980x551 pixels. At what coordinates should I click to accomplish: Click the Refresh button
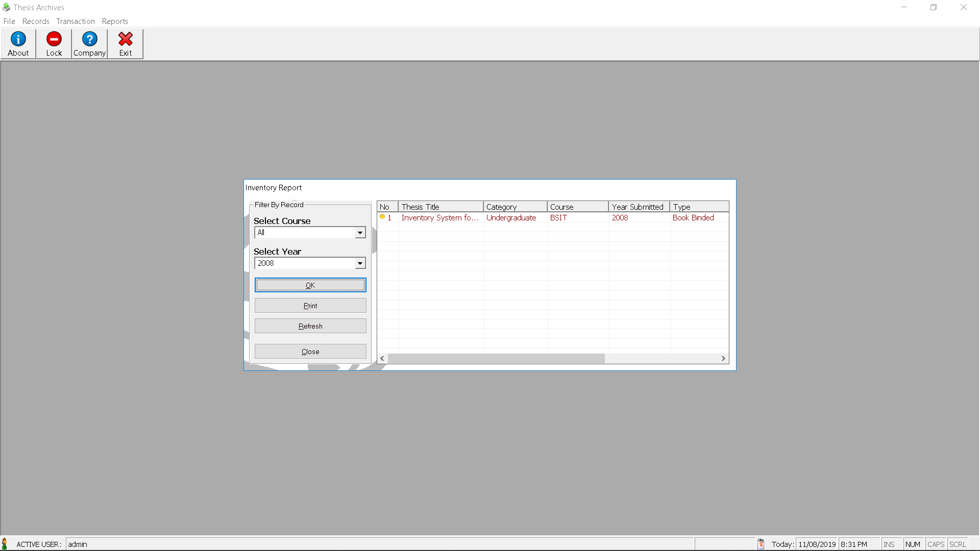(310, 326)
